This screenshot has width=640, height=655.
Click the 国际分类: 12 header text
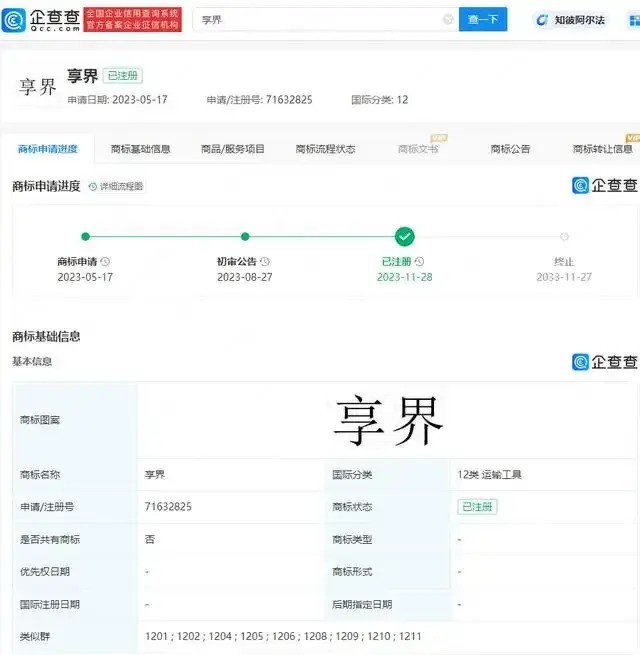pos(379,100)
